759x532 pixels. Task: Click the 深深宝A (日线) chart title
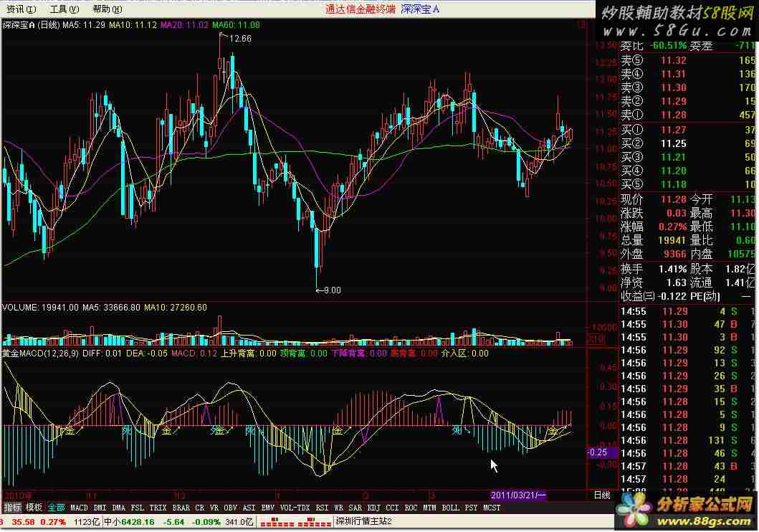(31, 24)
